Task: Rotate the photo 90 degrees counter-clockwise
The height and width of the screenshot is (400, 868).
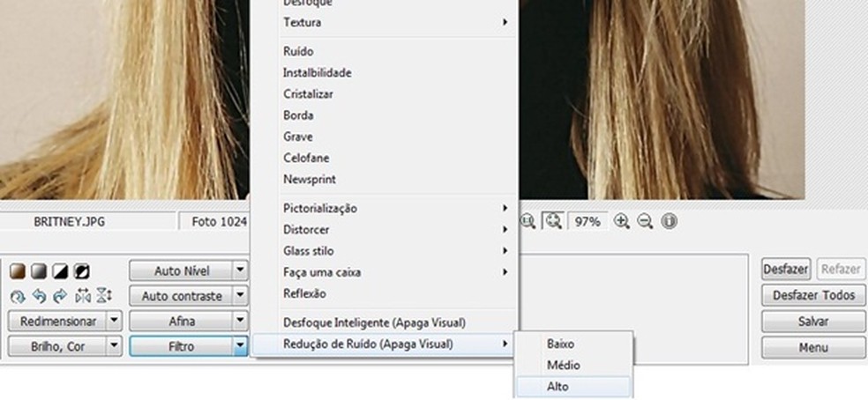Action: tap(39, 297)
